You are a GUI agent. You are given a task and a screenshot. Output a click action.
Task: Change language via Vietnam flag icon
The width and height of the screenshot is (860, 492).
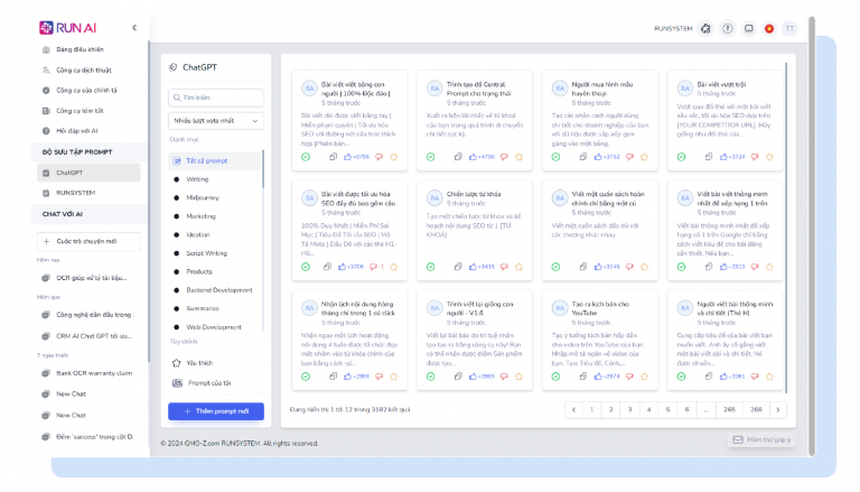769,29
